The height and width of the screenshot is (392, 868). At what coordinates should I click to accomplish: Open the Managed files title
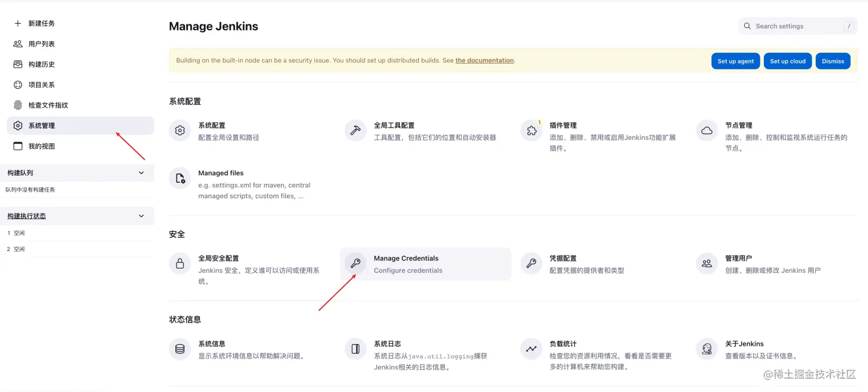pyautogui.click(x=221, y=173)
